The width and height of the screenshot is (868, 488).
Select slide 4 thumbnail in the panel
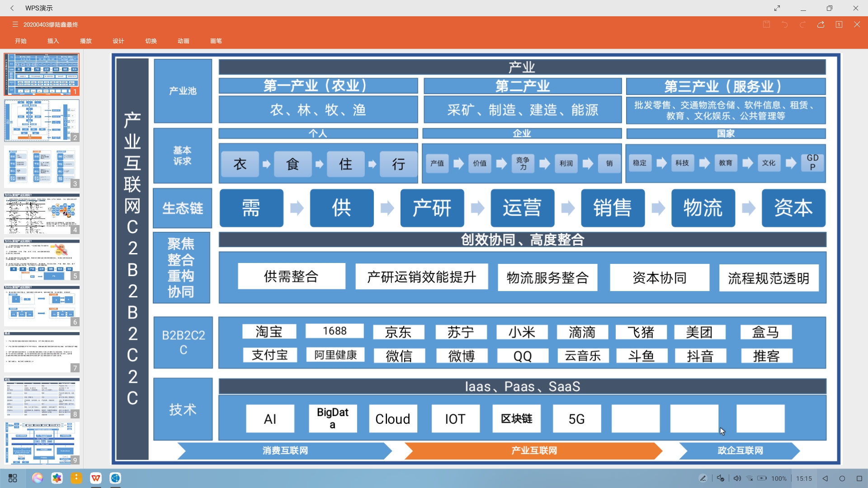pyautogui.click(x=42, y=213)
